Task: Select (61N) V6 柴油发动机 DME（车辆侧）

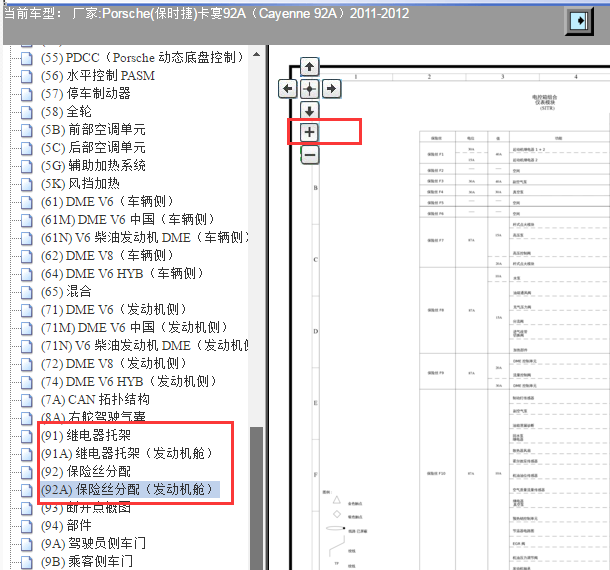Action: [x=144, y=237]
